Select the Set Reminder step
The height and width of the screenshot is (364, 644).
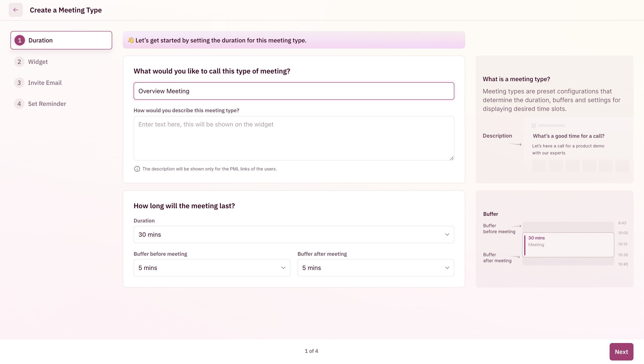(x=47, y=104)
